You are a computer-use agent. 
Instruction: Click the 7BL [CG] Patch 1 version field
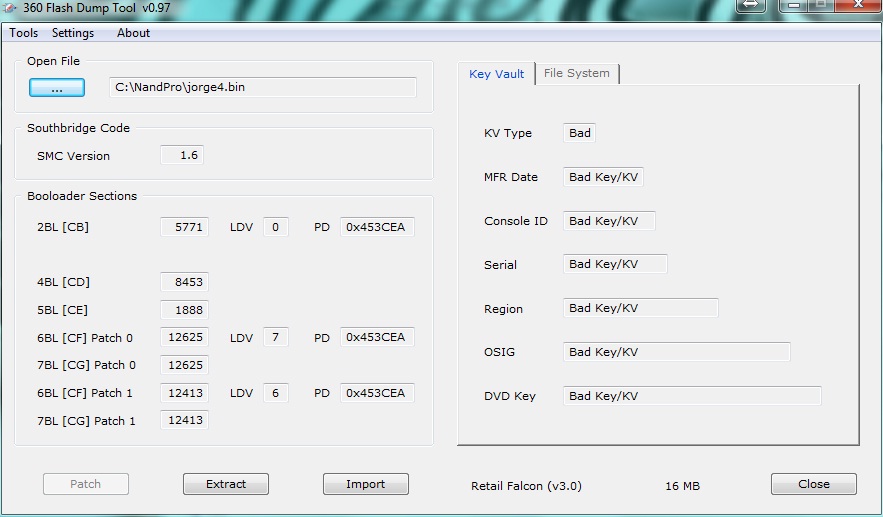point(184,420)
